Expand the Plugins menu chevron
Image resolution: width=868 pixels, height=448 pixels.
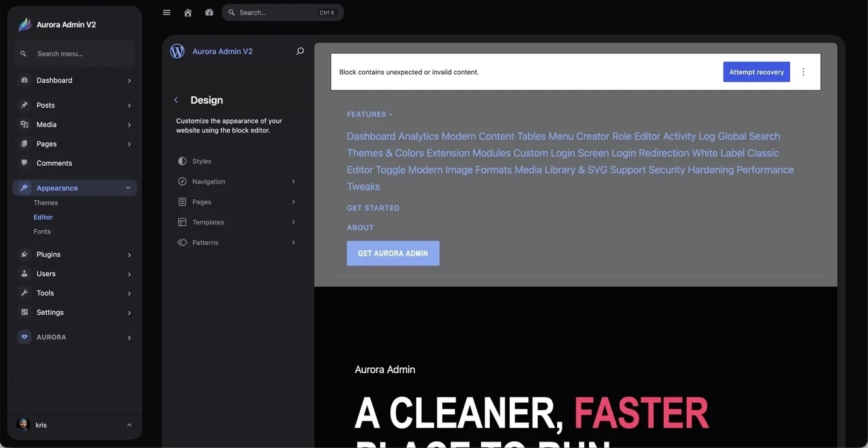[x=129, y=254]
